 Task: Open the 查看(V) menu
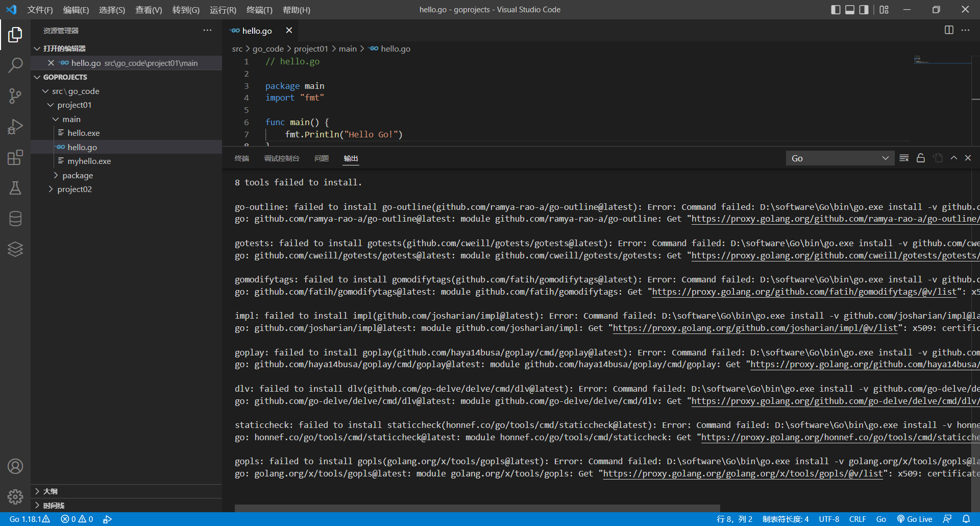click(x=149, y=10)
